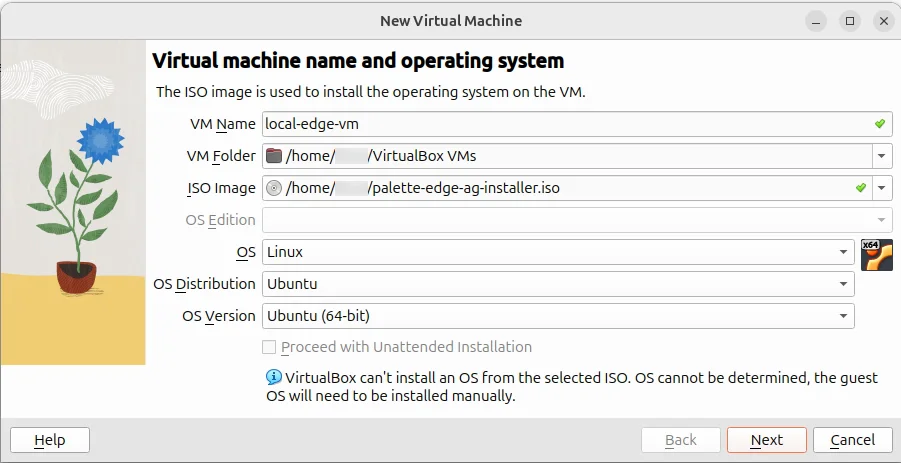This screenshot has width=901, height=463.
Task: Click the Help button
Action: pos(50,440)
